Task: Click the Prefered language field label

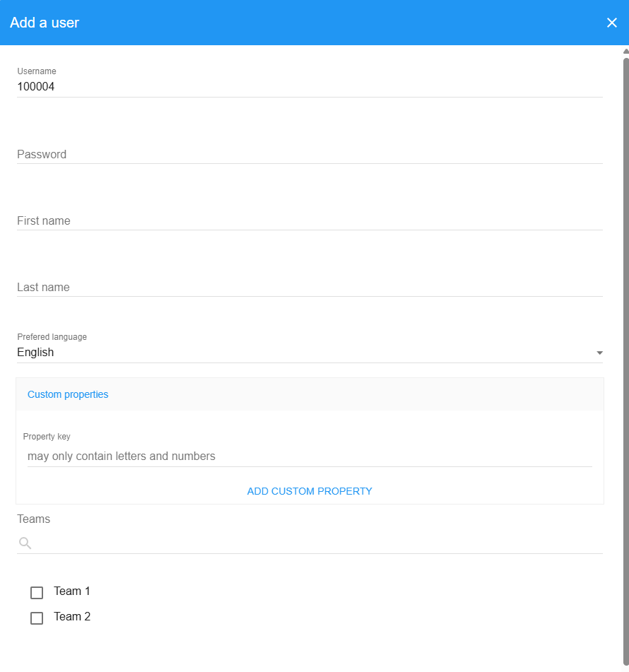Action: [x=52, y=337]
